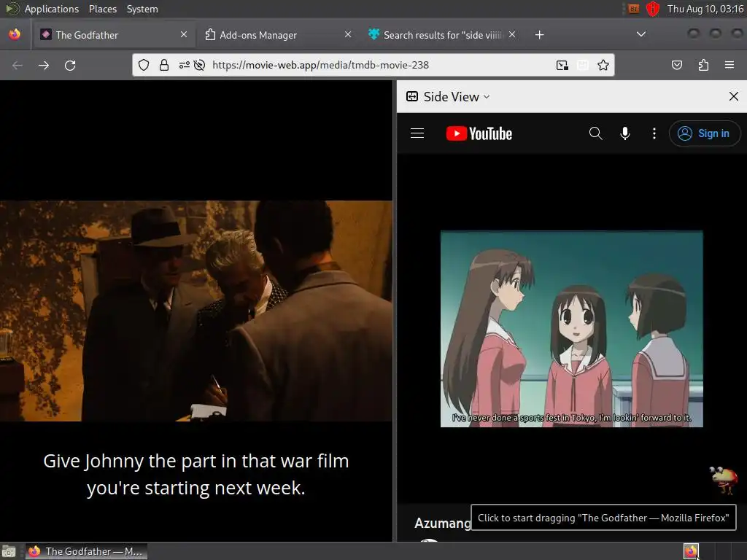747x560 pixels.
Task: Open Firefox application hamburger menu
Action: [x=729, y=65]
